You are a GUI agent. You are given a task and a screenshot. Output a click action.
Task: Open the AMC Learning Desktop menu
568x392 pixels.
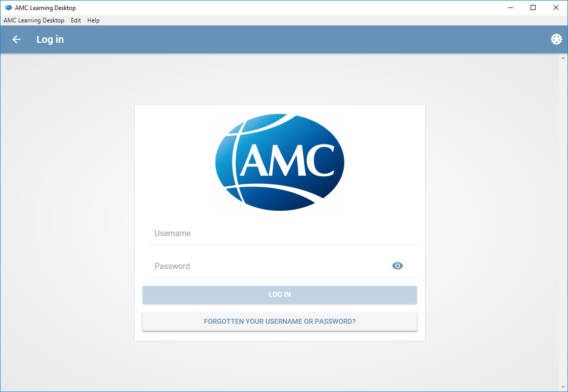tap(34, 20)
